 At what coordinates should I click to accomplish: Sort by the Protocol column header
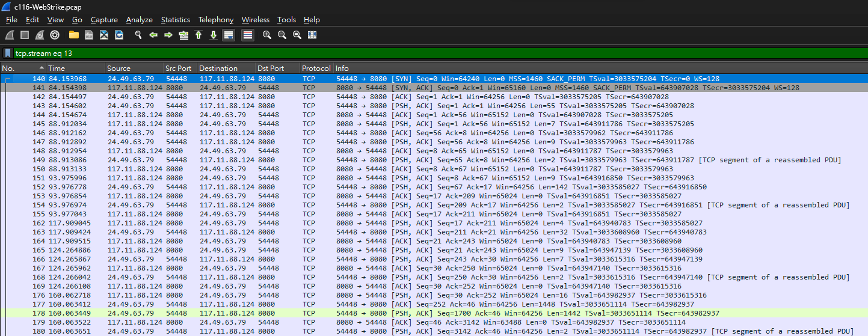pyautogui.click(x=316, y=69)
